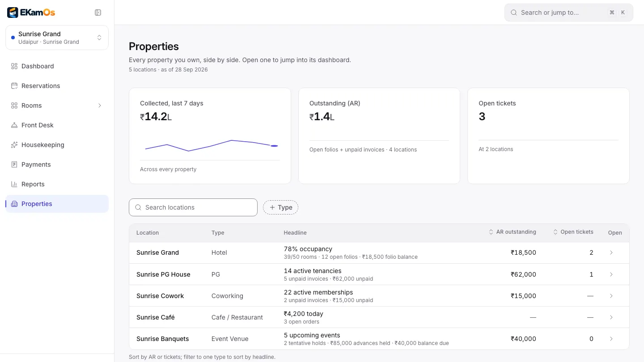
Task: Add a Type filter
Action: 280,207
